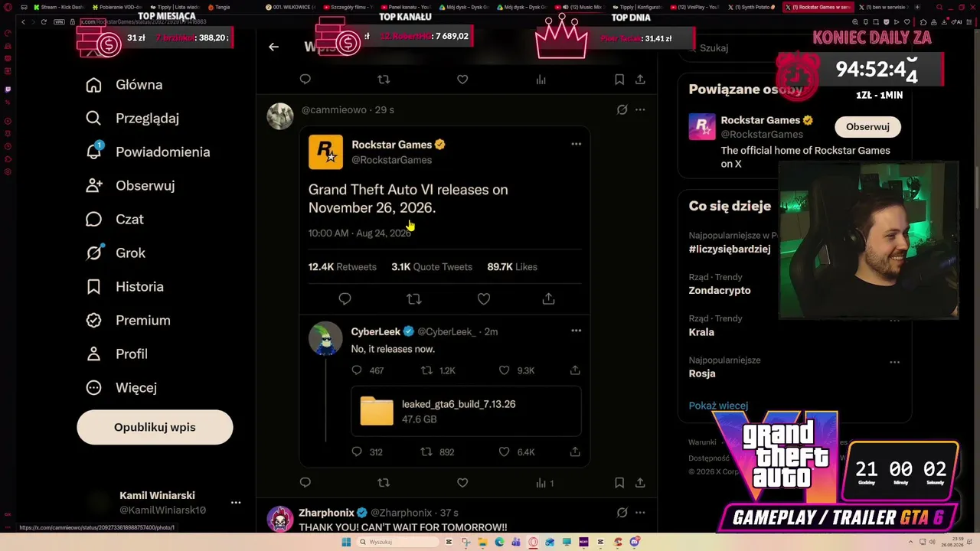Open Discord from the taskbar
This screenshot has width=980, height=551.
(x=635, y=542)
